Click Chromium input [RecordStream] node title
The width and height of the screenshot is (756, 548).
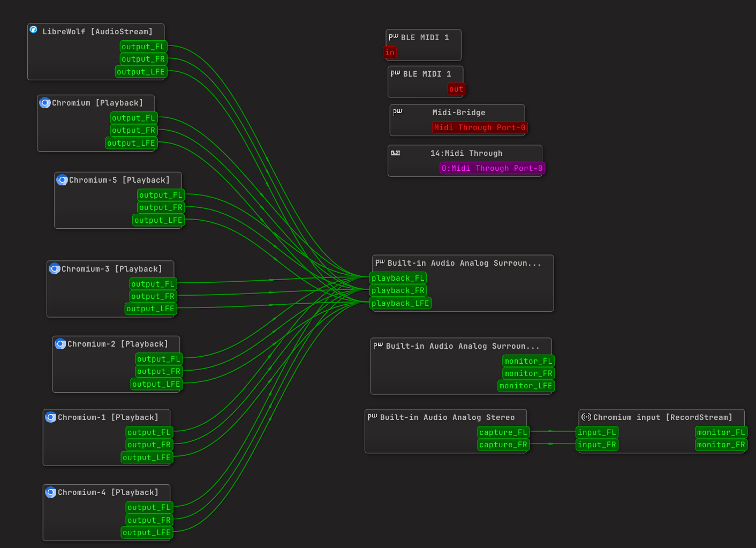coord(663,417)
